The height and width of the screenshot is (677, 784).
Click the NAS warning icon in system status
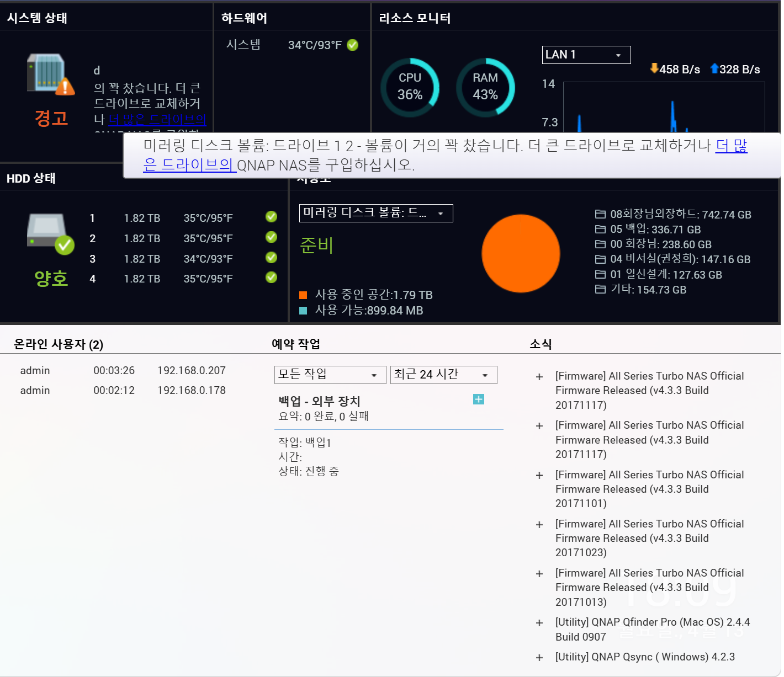[51, 74]
